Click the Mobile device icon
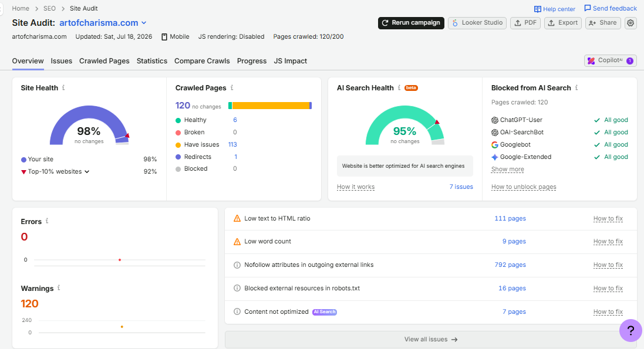This screenshot has height=349, width=644. (x=164, y=36)
